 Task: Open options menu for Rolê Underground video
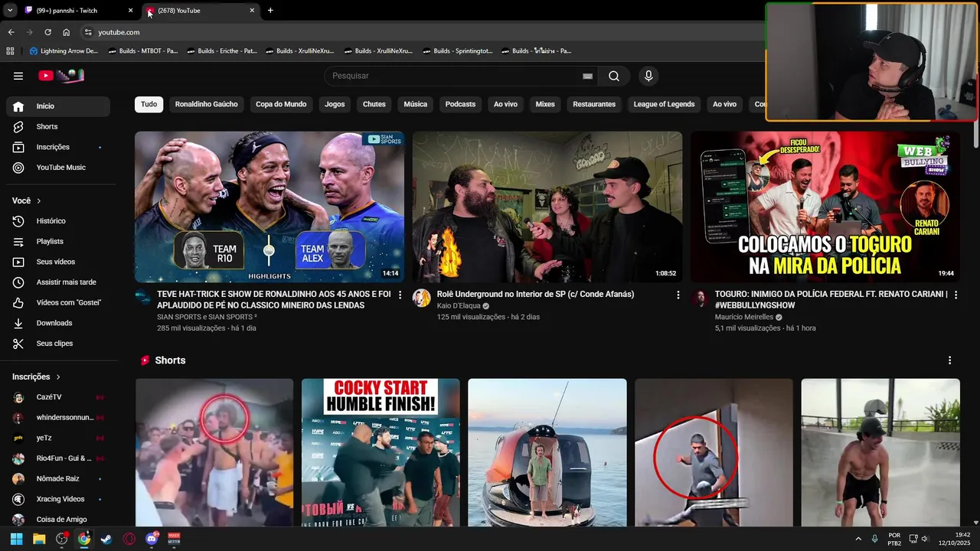click(678, 295)
